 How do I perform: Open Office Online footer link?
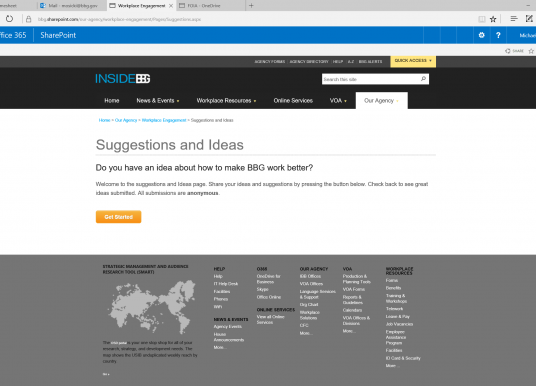click(x=269, y=297)
